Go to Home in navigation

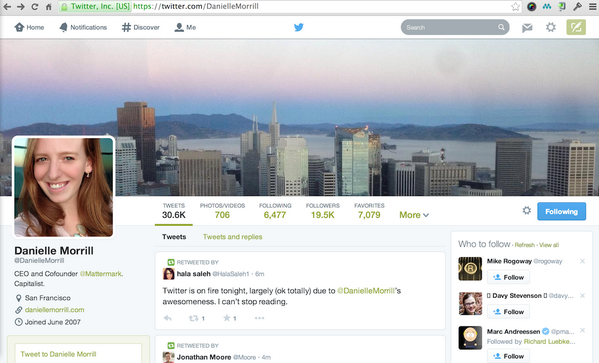pos(29,27)
